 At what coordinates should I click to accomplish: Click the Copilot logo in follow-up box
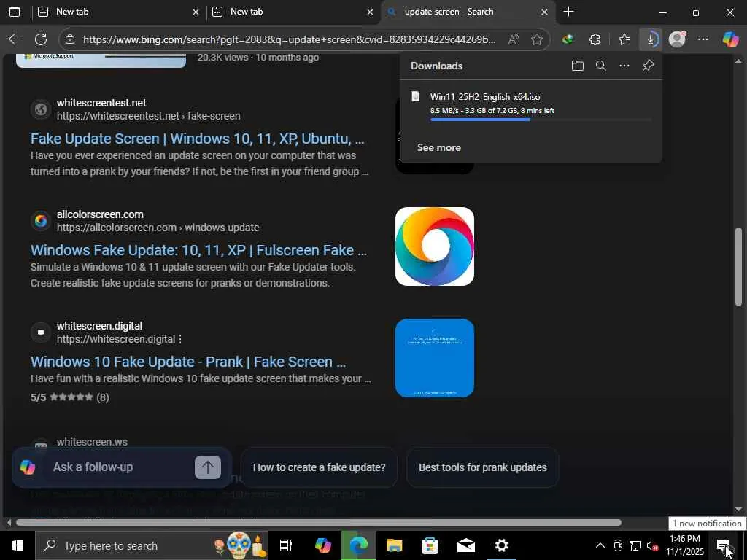(28, 467)
